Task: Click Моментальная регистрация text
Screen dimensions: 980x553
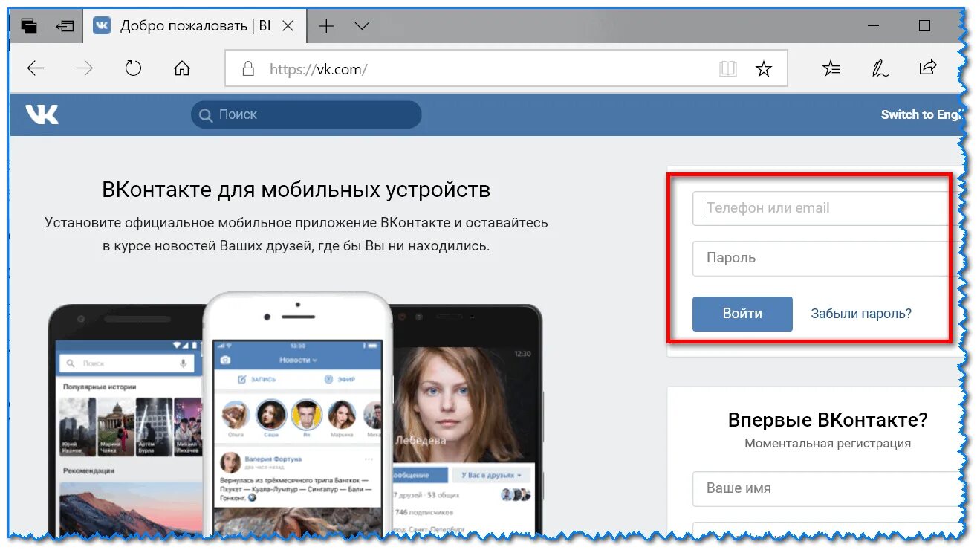Action: pyautogui.click(x=828, y=443)
